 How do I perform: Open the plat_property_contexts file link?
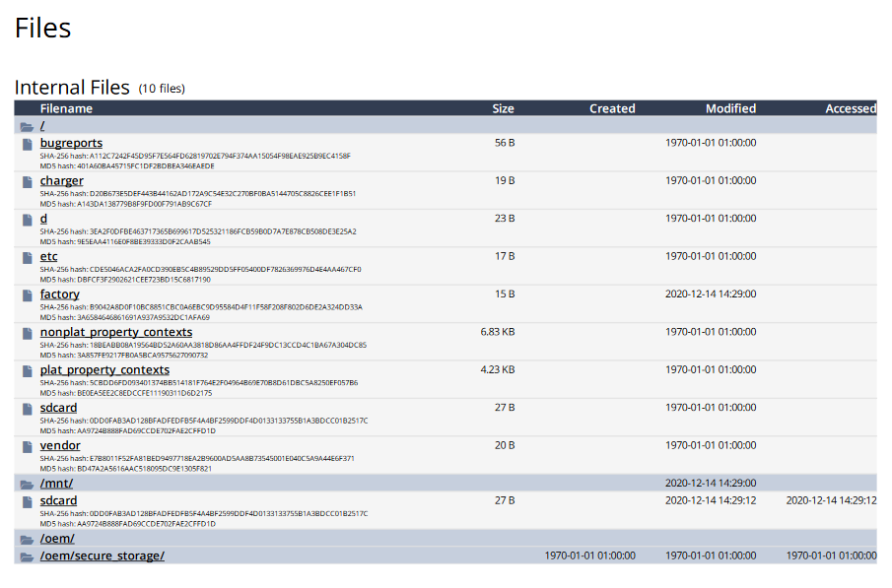pos(104,370)
